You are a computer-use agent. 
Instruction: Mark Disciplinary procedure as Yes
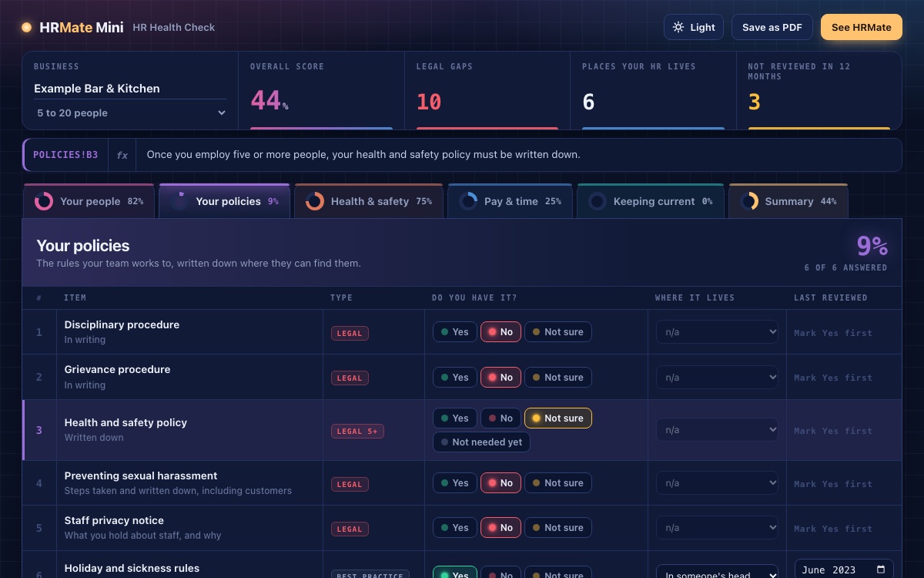point(454,332)
